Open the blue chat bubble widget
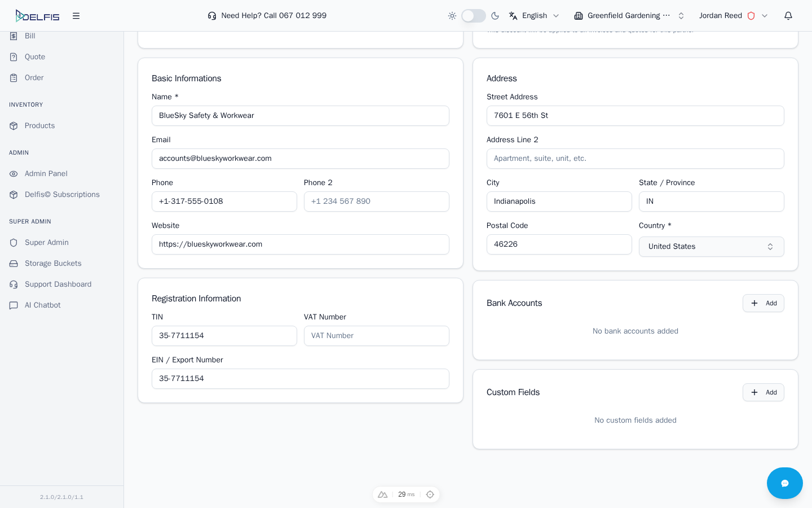 click(785, 483)
